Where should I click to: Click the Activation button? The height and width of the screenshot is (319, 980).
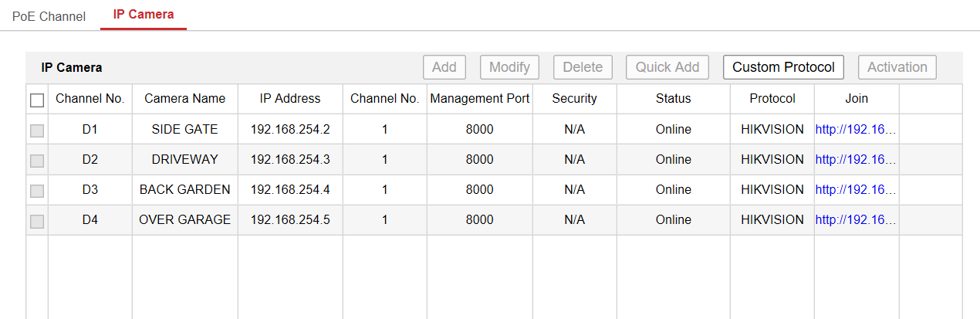point(897,67)
